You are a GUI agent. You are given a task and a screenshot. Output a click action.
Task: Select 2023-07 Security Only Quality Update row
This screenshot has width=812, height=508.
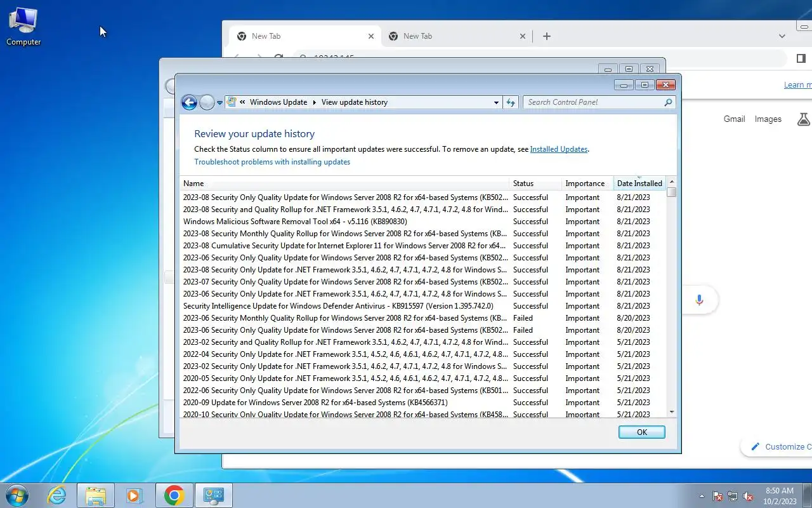(423, 282)
